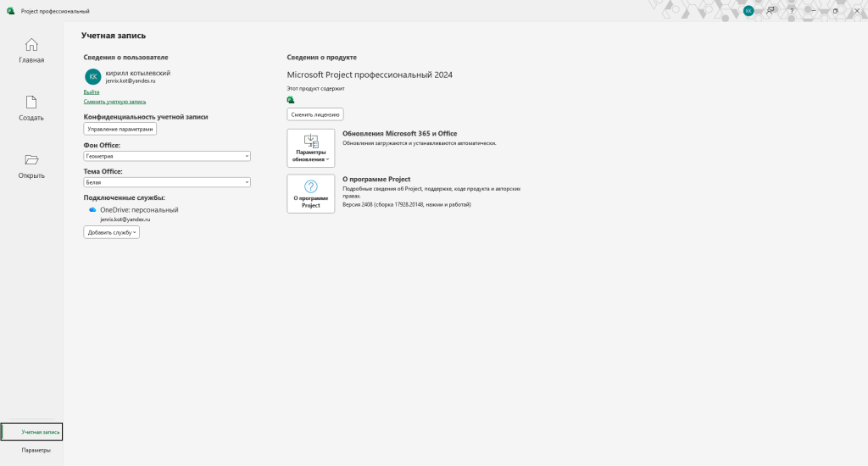
Task: Restore down the Project window
Action: [x=835, y=10]
